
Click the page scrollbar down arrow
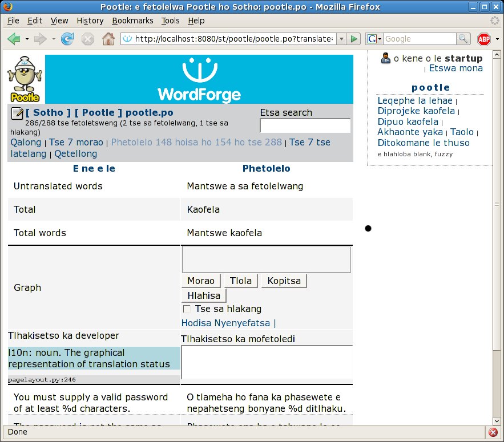pyautogui.click(x=497, y=421)
